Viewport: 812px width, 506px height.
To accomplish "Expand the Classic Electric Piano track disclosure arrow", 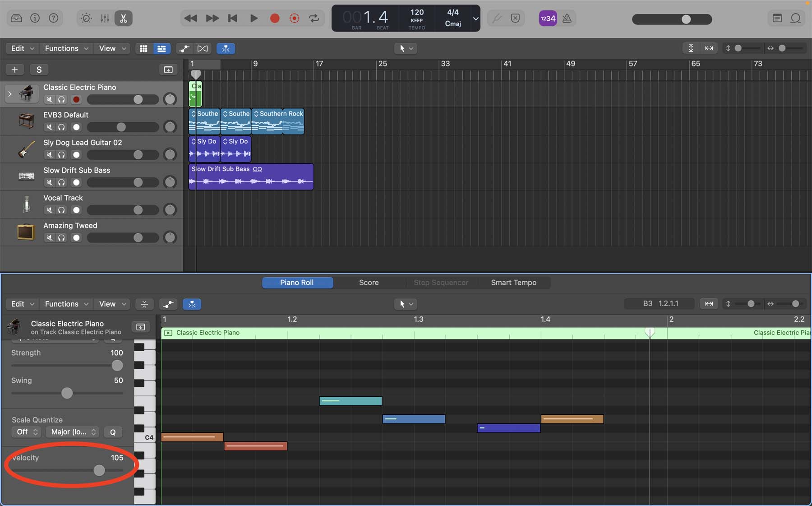I will [x=9, y=94].
